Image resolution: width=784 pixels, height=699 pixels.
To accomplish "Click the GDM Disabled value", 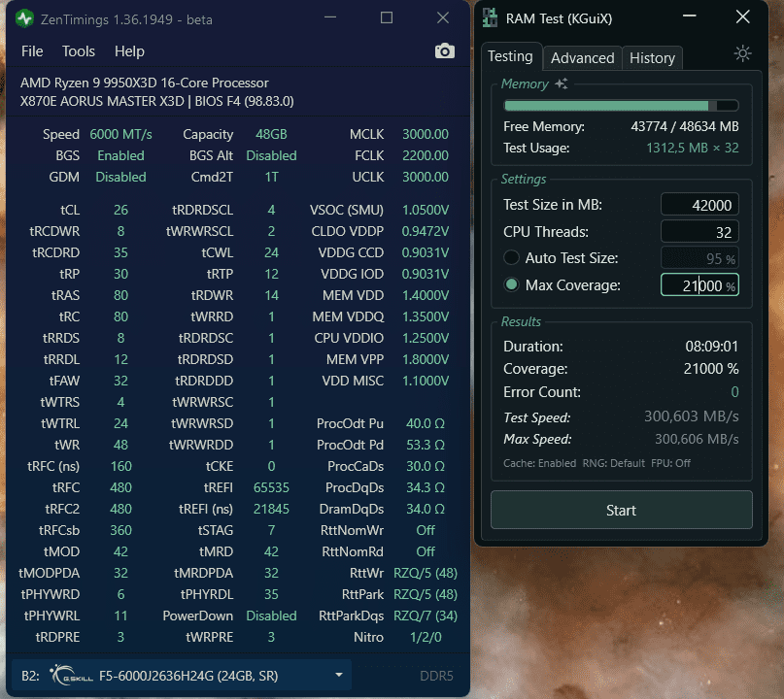I will click(120, 177).
